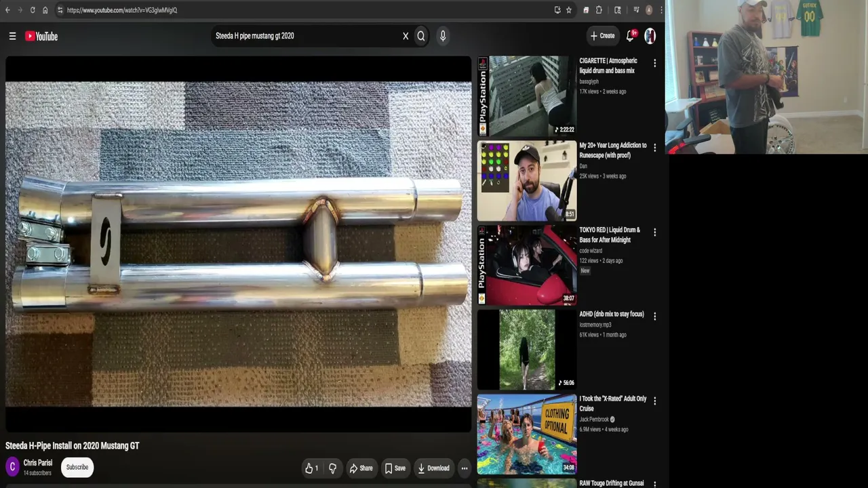
Task: Open the Create button
Action: 602,36
